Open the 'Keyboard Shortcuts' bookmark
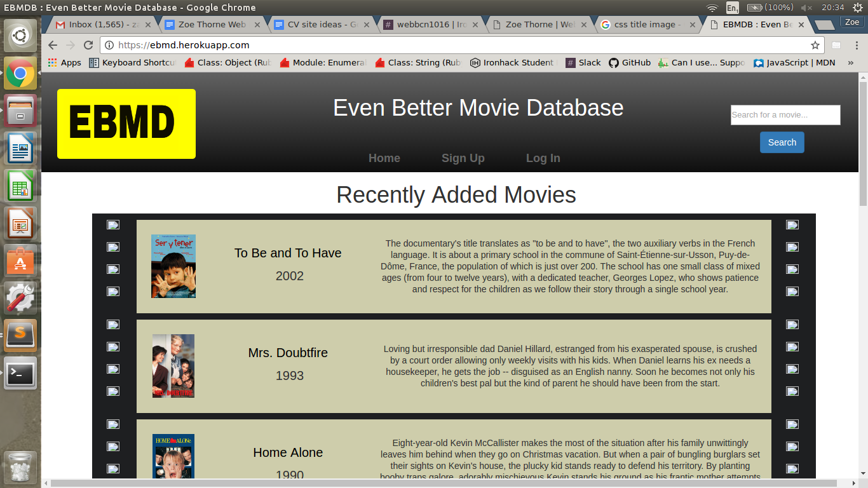This screenshot has height=488, width=868. [x=132, y=62]
